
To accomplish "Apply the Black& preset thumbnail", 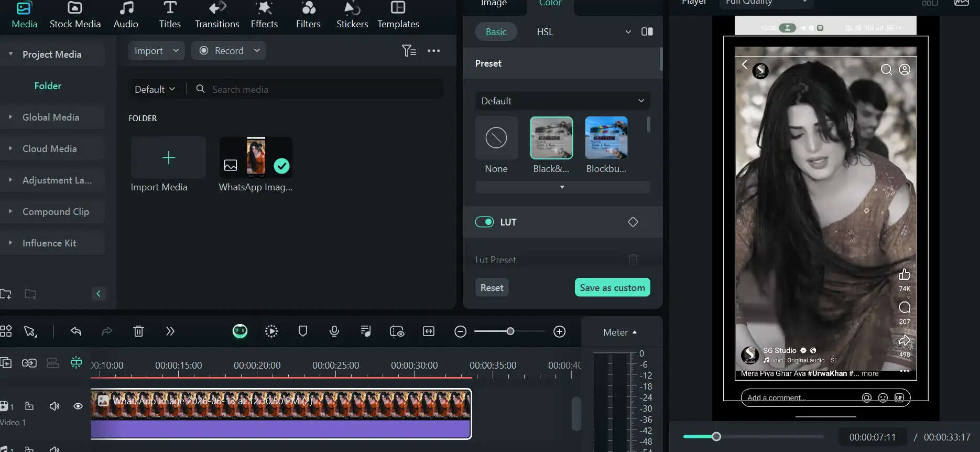I will [x=551, y=138].
